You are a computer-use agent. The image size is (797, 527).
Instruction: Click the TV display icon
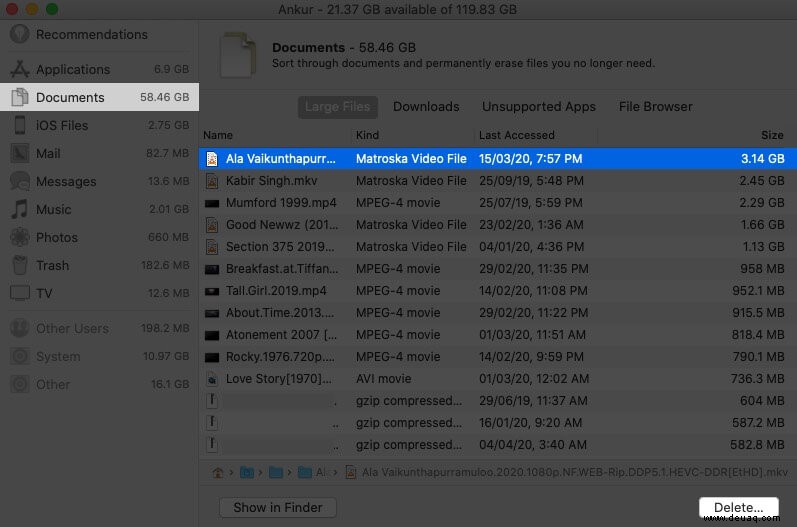tap(20, 293)
